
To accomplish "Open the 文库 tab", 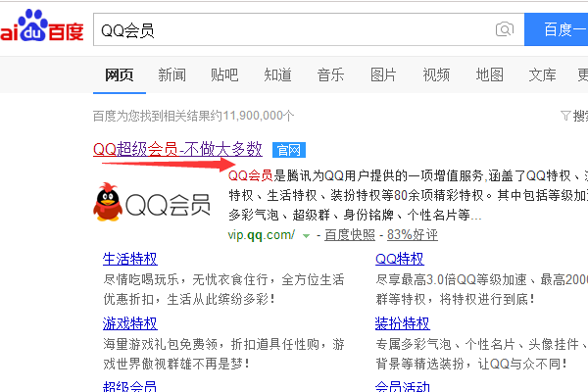I will pos(542,74).
